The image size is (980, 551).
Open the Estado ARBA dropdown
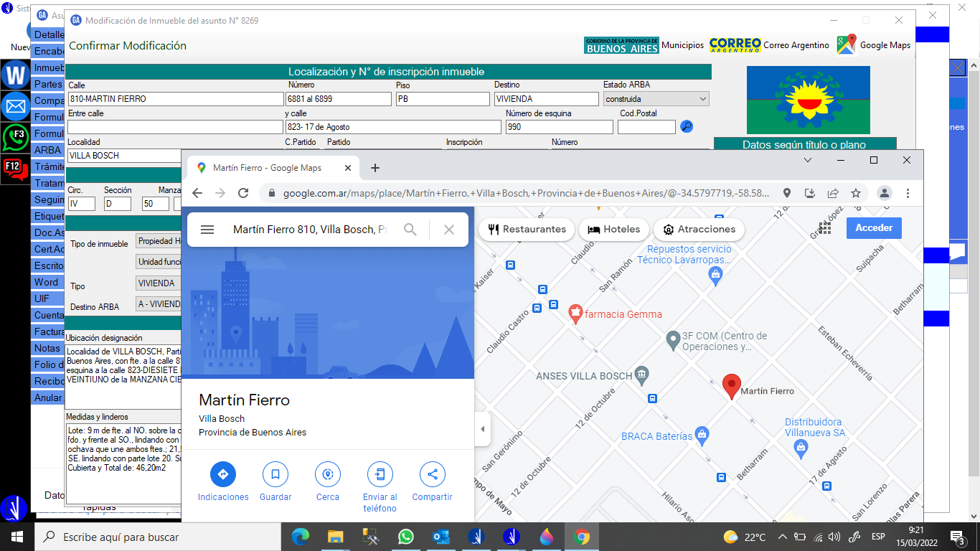tap(656, 99)
